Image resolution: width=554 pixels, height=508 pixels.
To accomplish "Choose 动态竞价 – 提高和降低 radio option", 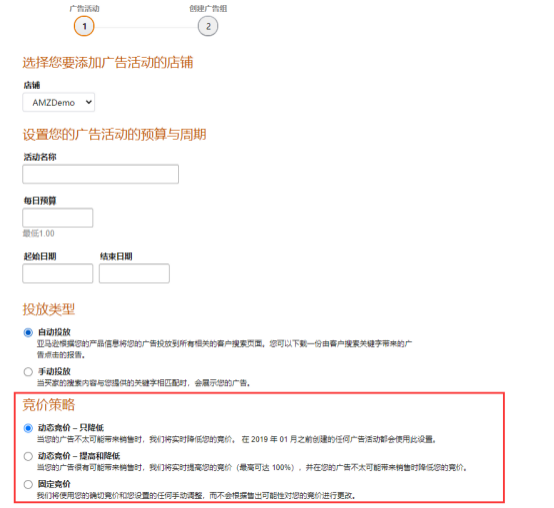I will [28, 456].
